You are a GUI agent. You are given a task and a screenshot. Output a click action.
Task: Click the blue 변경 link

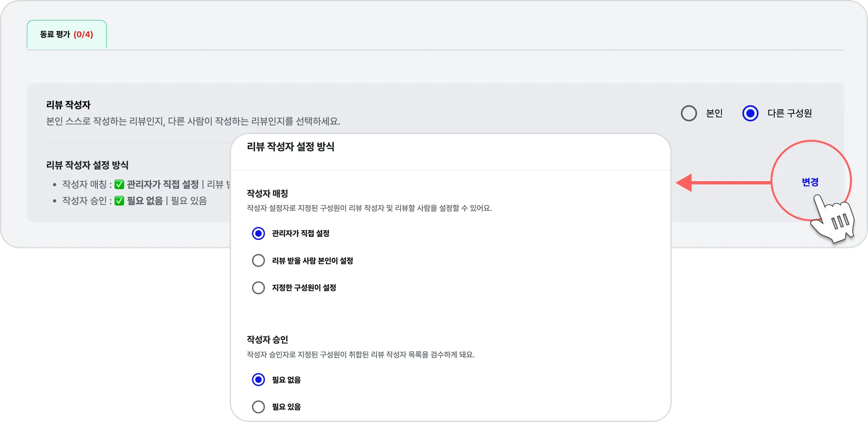tap(810, 182)
